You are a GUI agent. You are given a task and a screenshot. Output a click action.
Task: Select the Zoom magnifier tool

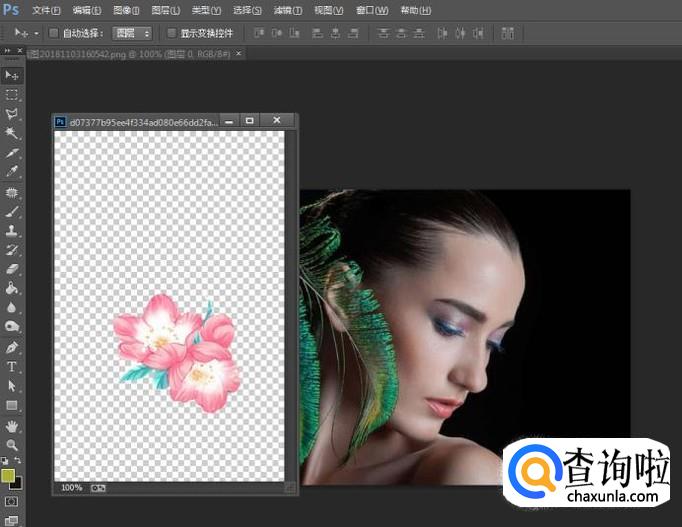coord(12,444)
